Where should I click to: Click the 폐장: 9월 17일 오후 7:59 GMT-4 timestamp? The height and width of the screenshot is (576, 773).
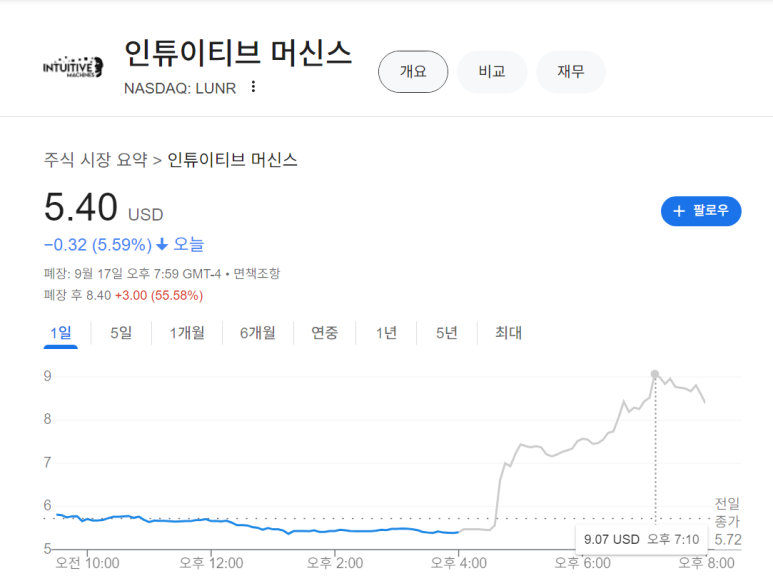tap(132, 273)
